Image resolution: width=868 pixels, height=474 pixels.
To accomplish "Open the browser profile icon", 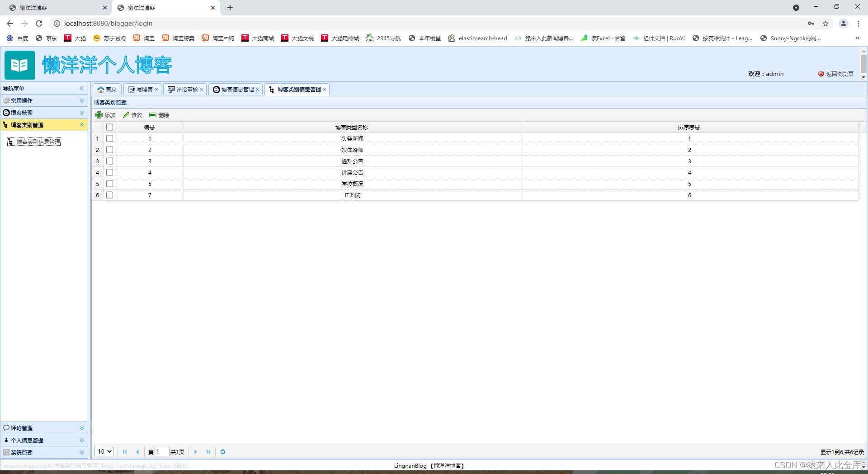I will point(843,24).
